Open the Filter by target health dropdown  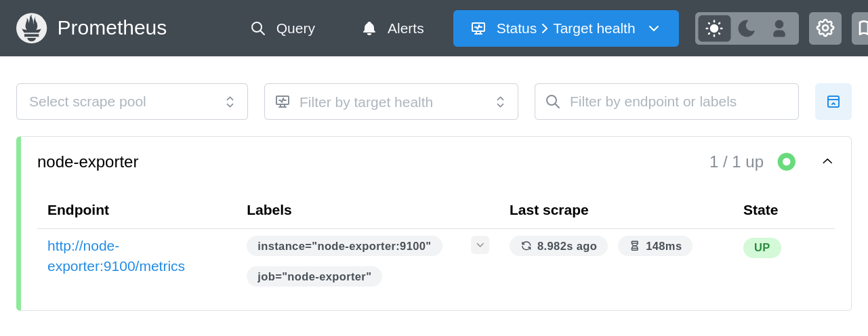[x=391, y=102]
